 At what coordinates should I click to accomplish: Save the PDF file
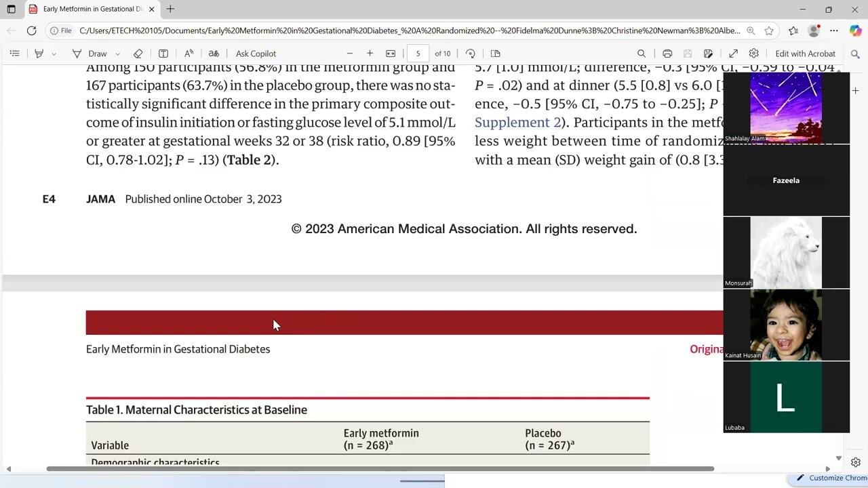pyautogui.click(x=688, y=54)
